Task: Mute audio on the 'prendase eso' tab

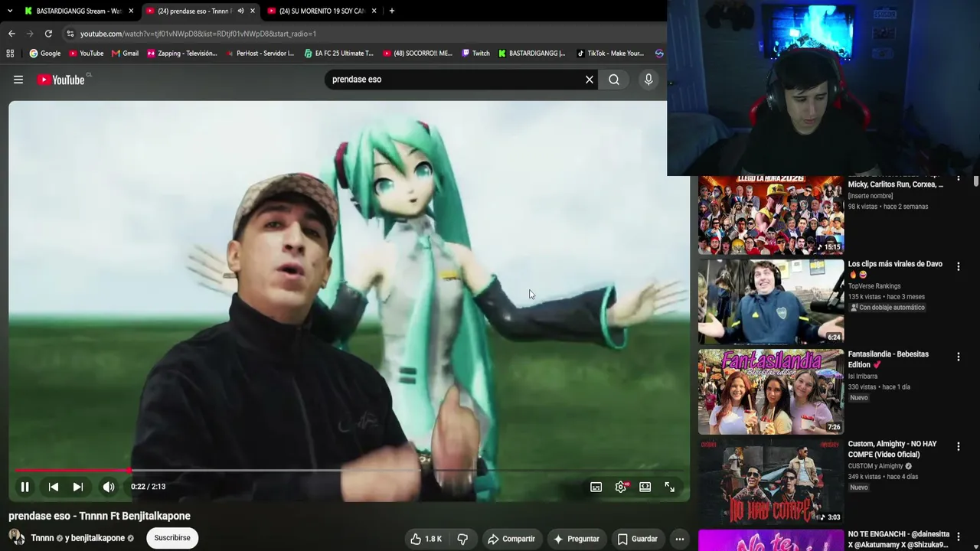Action: 240,11
